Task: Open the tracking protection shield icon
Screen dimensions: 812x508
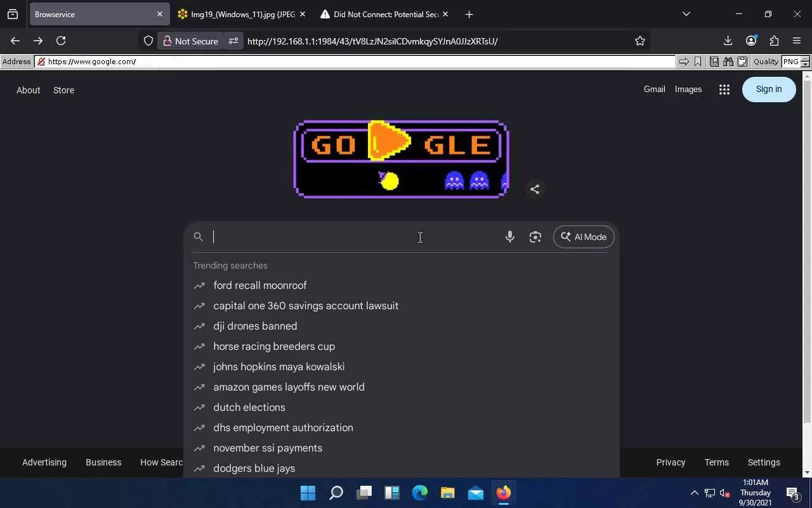Action: click(148, 41)
